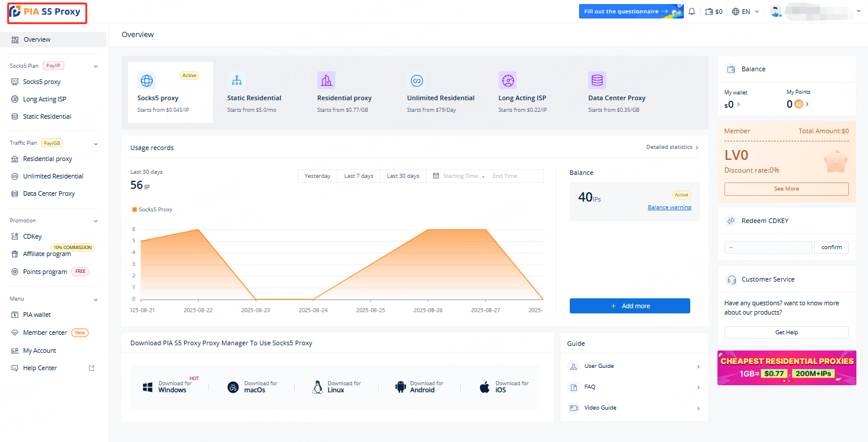Click the Long Acting ISP card icon
Image resolution: width=868 pixels, height=442 pixels.
507,80
